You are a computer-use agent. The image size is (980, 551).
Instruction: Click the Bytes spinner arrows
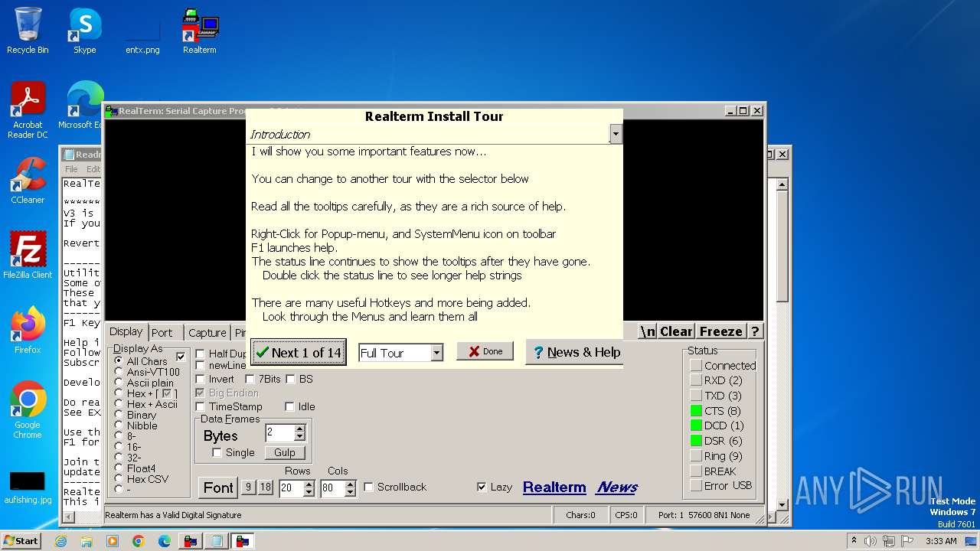(x=299, y=433)
